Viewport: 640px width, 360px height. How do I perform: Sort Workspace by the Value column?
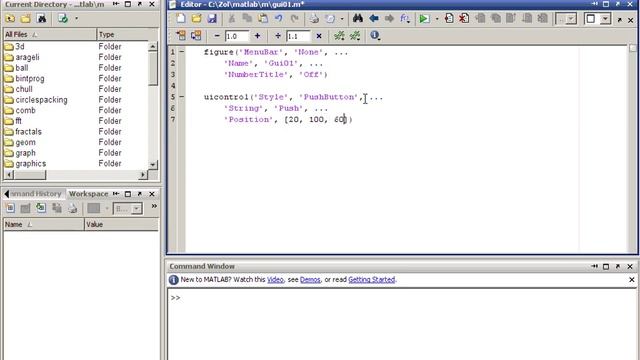coord(121,224)
